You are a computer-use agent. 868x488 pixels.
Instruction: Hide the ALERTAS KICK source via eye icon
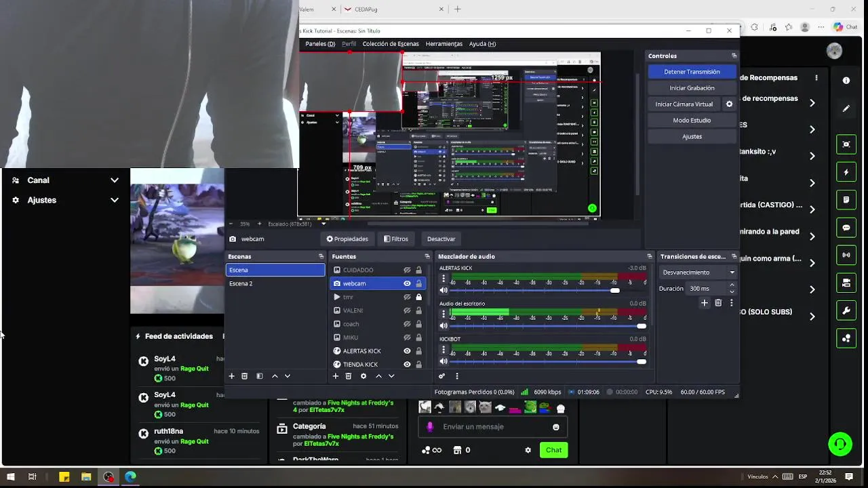coord(407,351)
